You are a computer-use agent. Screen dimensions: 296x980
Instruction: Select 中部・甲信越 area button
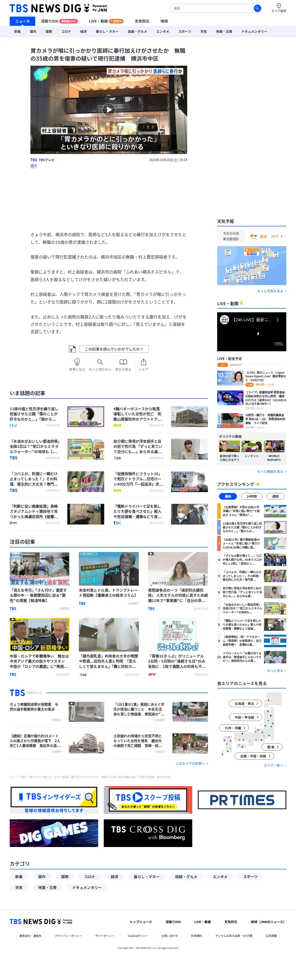[x=246, y=717]
